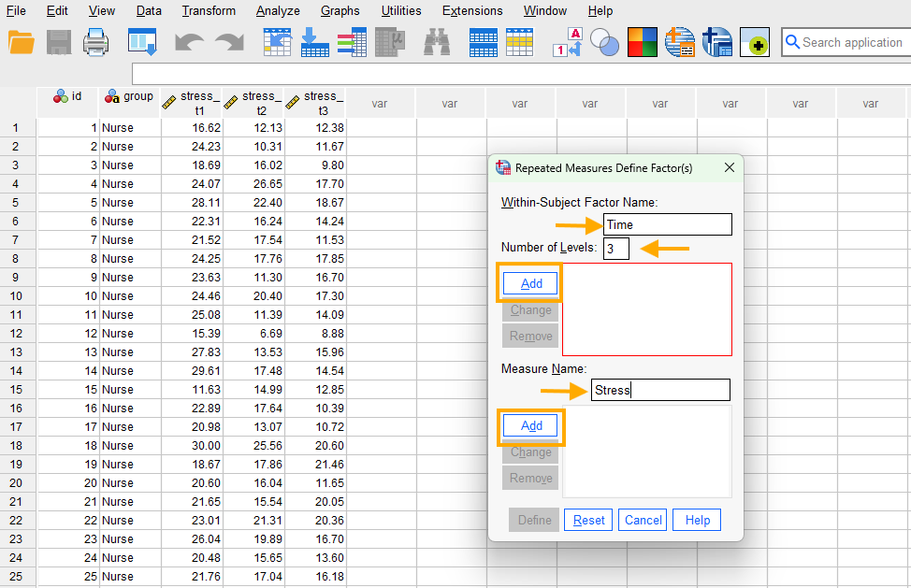This screenshot has height=588, width=911.
Task: Open the Window menu
Action: click(x=545, y=10)
